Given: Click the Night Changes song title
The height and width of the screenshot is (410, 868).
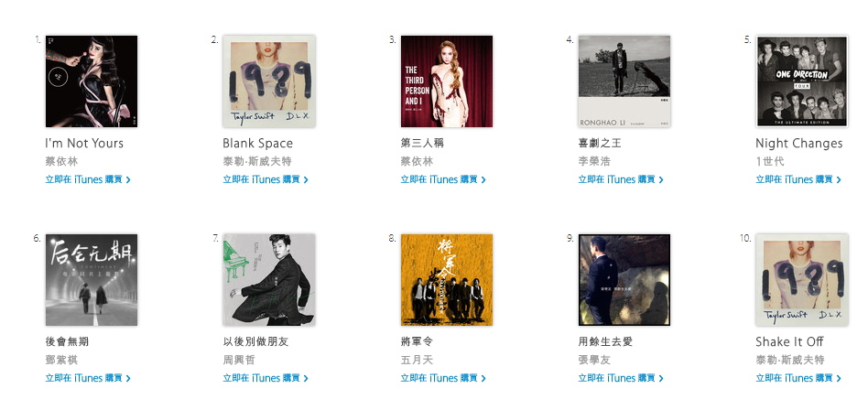Looking at the screenshot, I should pyautogui.click(x=798, y=144).
